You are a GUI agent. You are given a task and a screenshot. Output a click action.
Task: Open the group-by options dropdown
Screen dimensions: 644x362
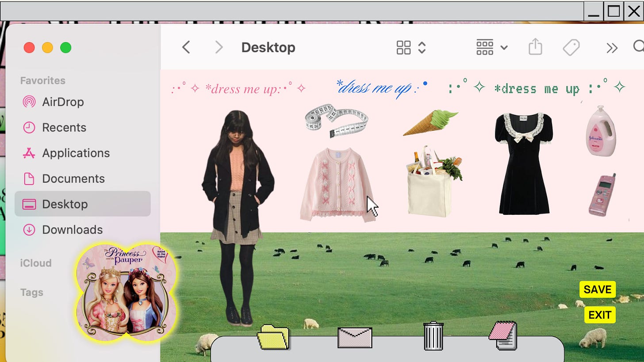tap(492, 47)
